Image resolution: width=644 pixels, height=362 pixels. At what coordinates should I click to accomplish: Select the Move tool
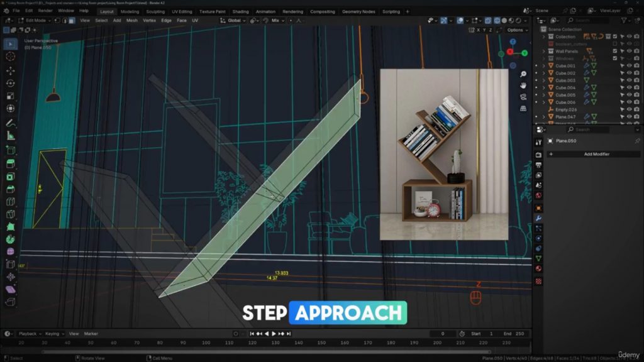tap(11, 70)
